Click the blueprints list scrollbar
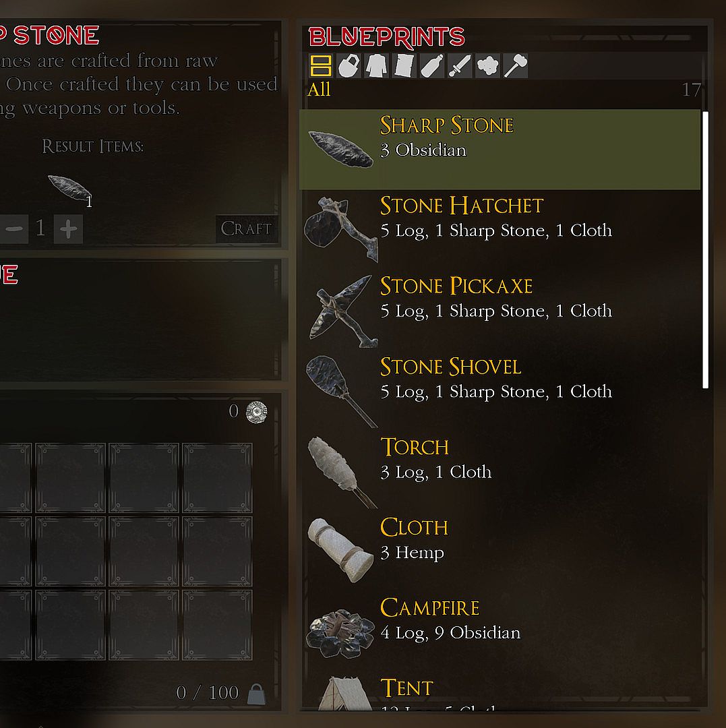Screen dimensions: 726x728 [x=706, y=250]
